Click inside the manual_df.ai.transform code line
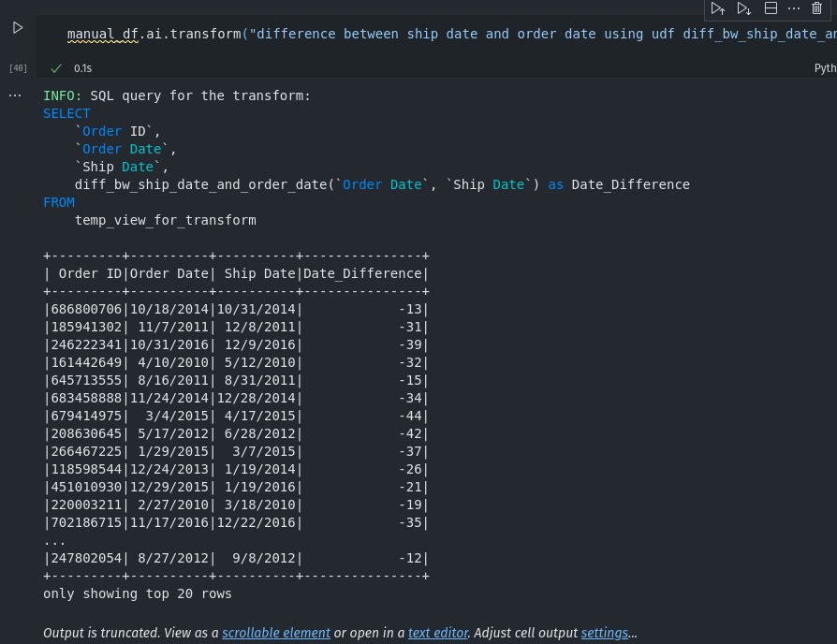Screen dimensions: 837x644 (451, 34)
